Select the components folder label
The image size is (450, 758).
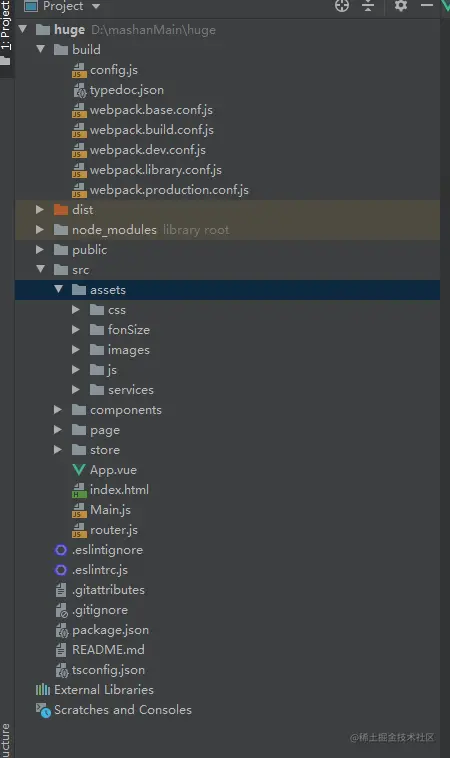[126, 410]
